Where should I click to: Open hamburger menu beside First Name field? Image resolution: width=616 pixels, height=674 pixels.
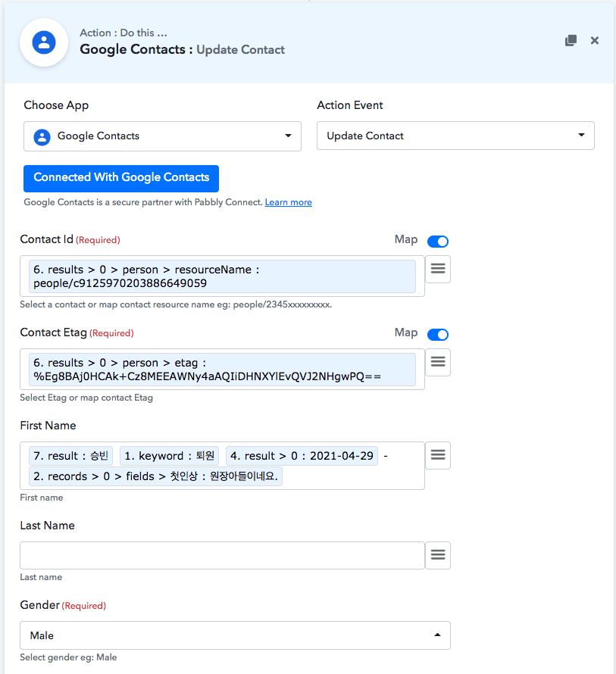coord(438,455)
